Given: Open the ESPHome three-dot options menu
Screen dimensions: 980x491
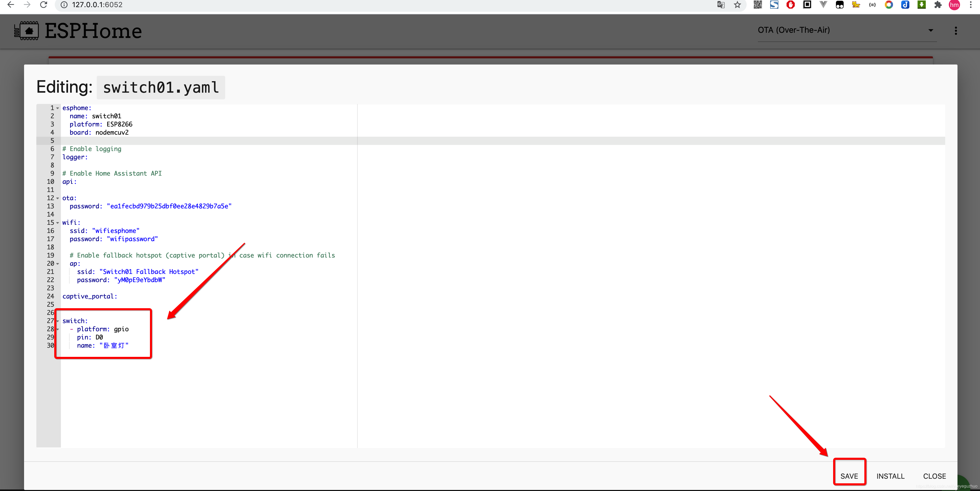Looking at the screenshot, I should pyautogui.click(x=955, y=31).
